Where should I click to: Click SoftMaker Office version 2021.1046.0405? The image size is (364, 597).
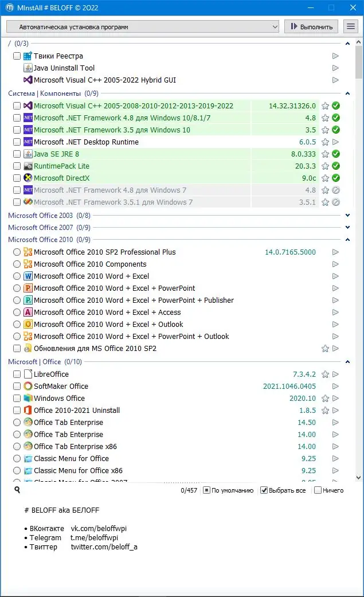point(289,386)
